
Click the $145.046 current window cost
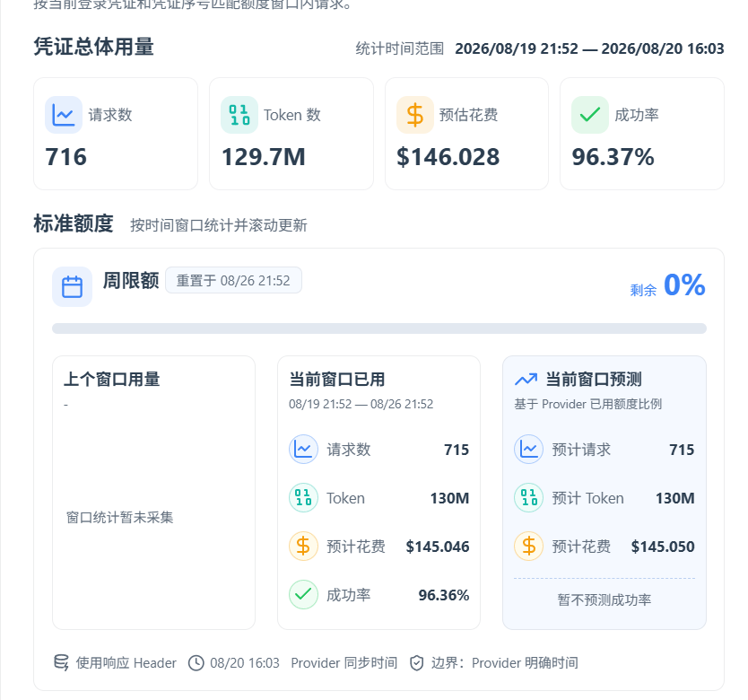pos(438,547)
